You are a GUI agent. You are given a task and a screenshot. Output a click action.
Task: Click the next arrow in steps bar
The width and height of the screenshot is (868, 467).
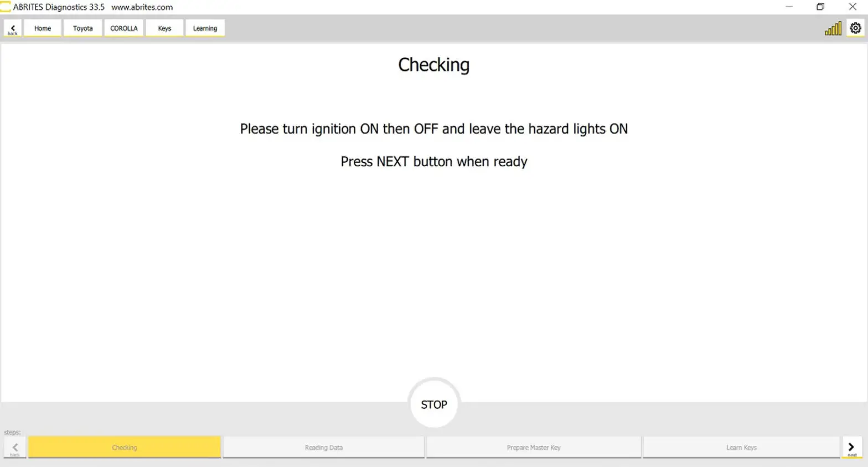(x=852, y=448)
